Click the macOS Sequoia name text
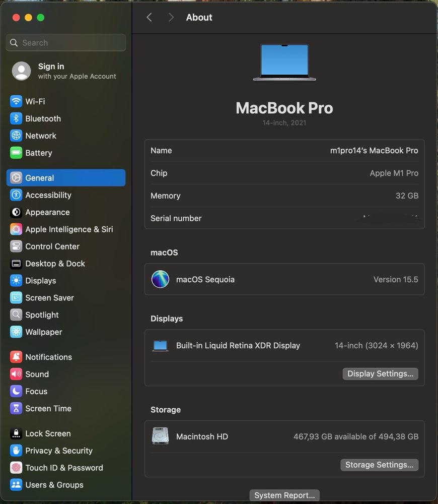 (x=205, y=279)
